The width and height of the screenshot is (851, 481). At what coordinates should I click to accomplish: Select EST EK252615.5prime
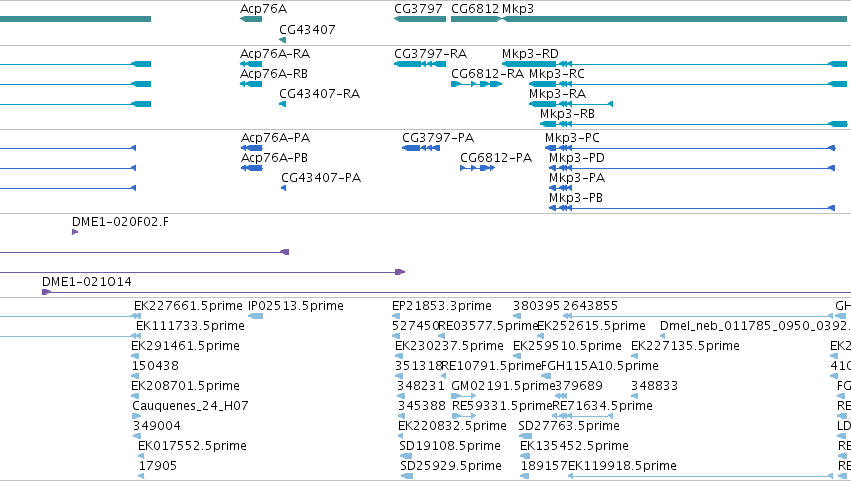pos(540,337)
